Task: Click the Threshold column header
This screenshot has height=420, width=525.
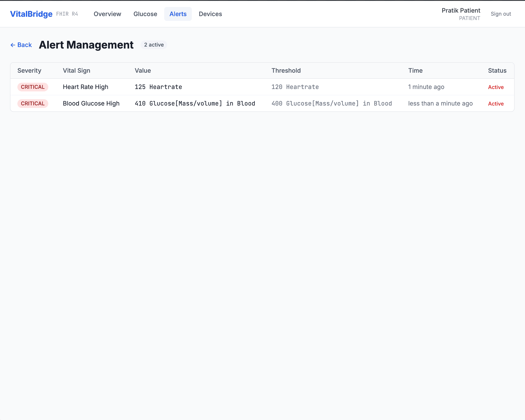Action: click(286, 71)
